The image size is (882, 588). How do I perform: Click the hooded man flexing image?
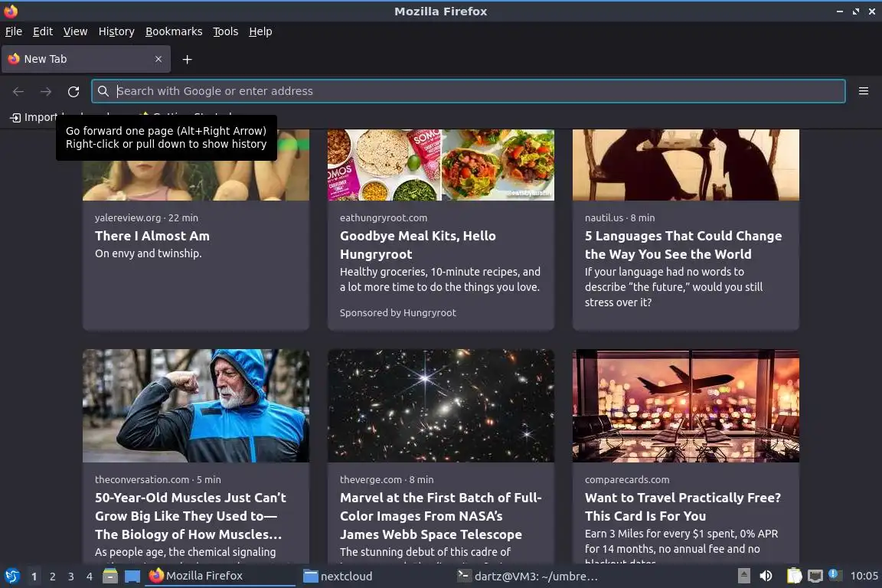point(196,406)
